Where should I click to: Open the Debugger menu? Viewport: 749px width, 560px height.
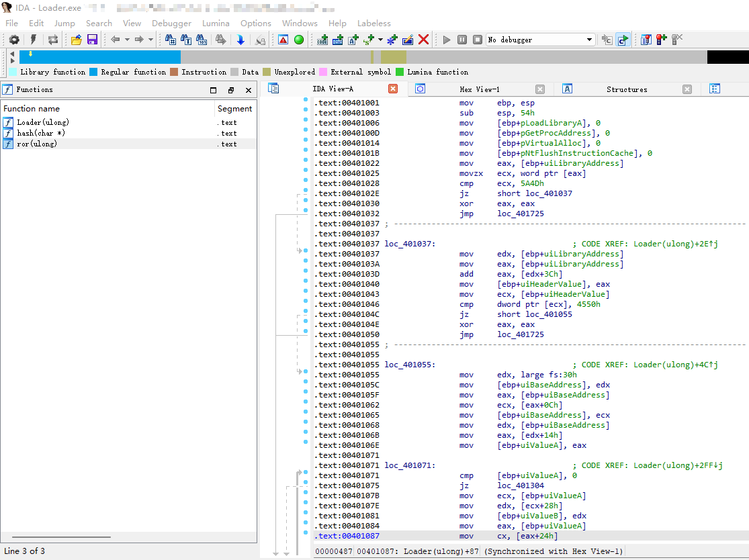171,23
